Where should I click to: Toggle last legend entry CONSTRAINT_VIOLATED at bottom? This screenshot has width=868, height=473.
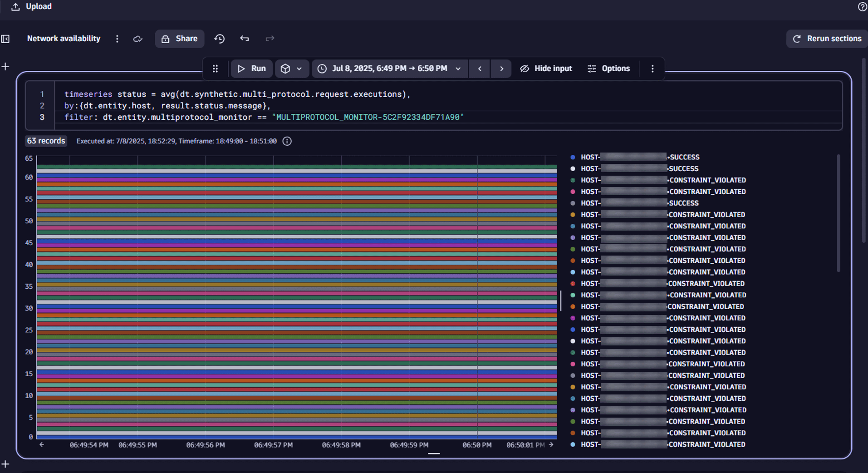(x=657, y=444)
